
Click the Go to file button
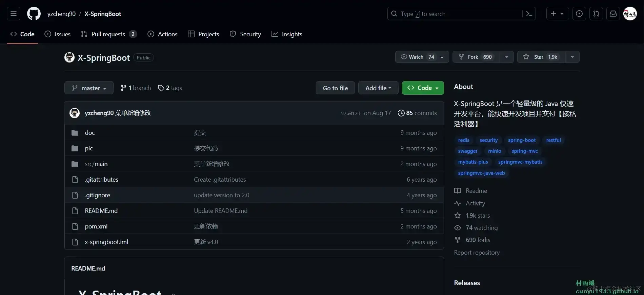point(335,88)
